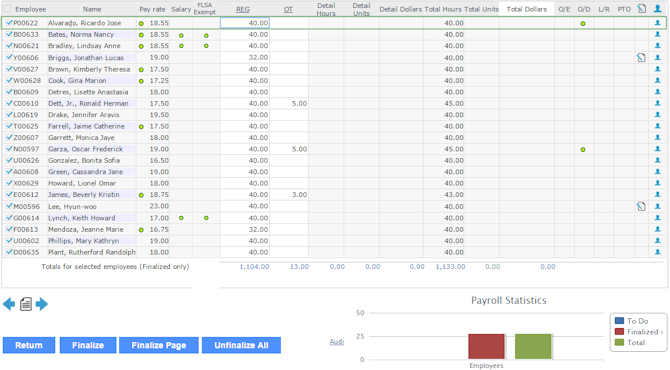670x370 pixels.
Task: Open the Audit link beside the chart
Action: (337, 342)
